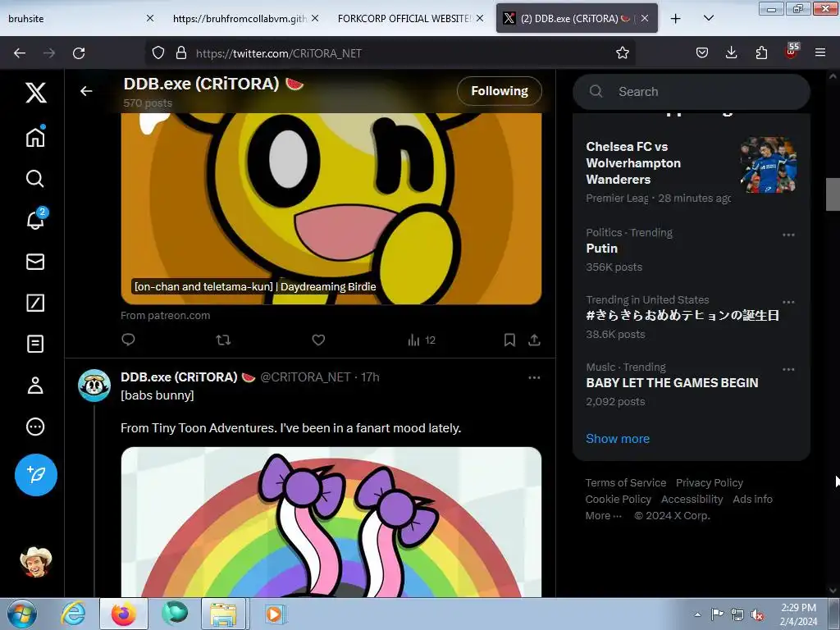The height and width of the screenshot is (630, 840).
Task: Open the Extensions puzzle icon
Action: tap(761, 52)
